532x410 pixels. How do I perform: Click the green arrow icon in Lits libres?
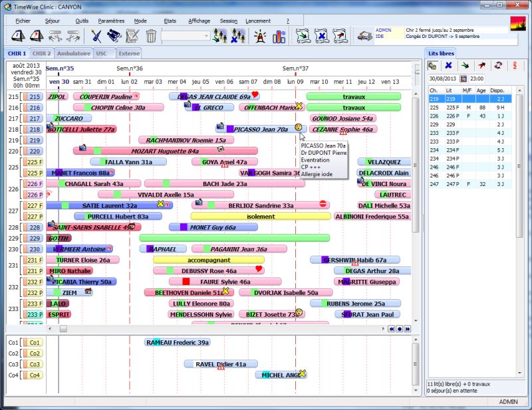[x=465, y=65]
